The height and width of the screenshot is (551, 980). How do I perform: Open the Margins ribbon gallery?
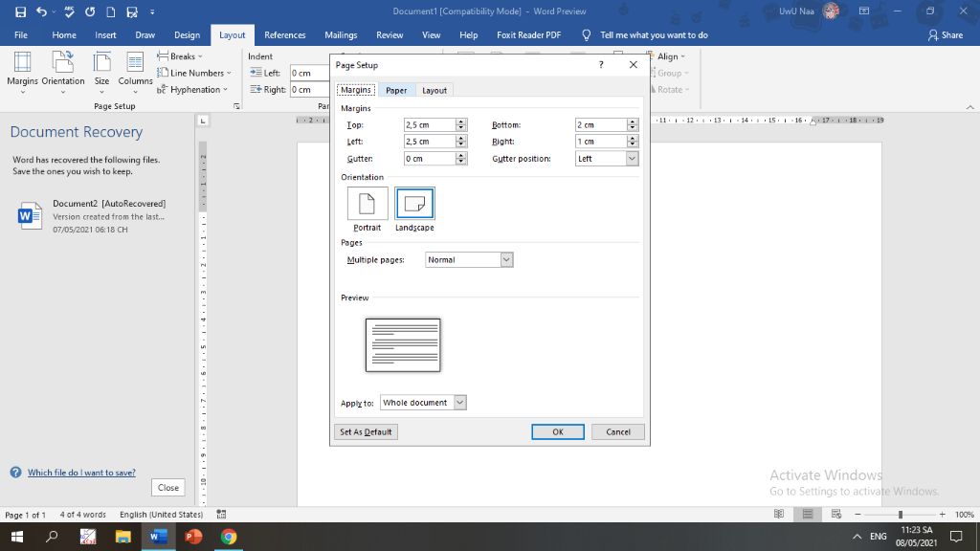[23, 73]
